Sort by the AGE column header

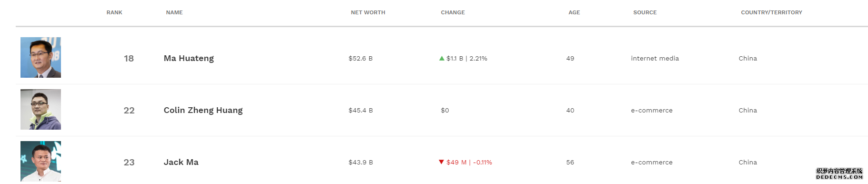click(574, 12)
